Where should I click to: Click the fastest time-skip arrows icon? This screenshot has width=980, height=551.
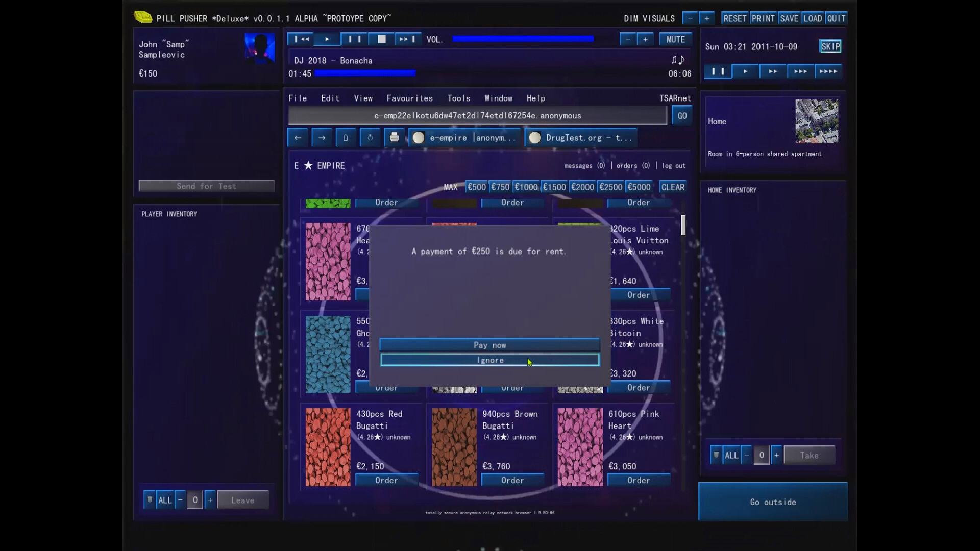click(828, 71)
